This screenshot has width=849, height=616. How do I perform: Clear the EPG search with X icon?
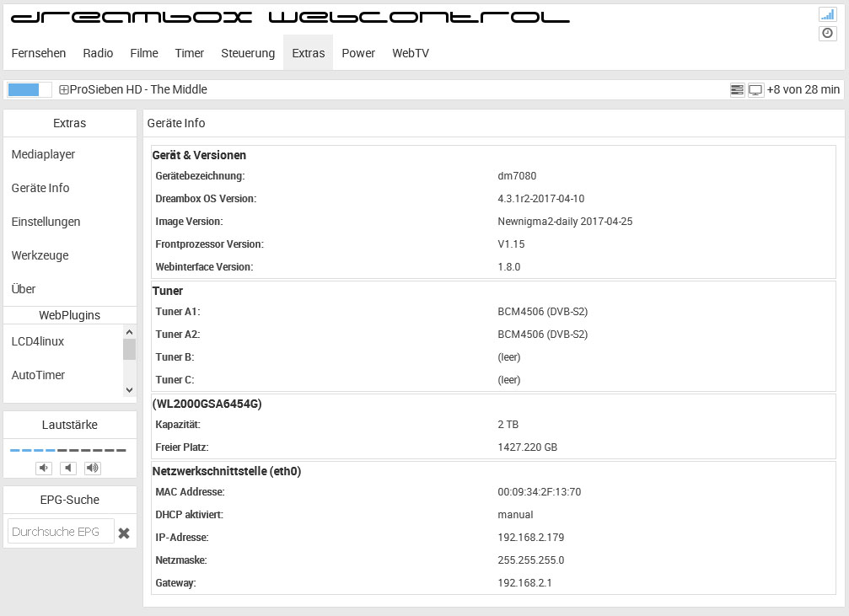tap(124, 533)
